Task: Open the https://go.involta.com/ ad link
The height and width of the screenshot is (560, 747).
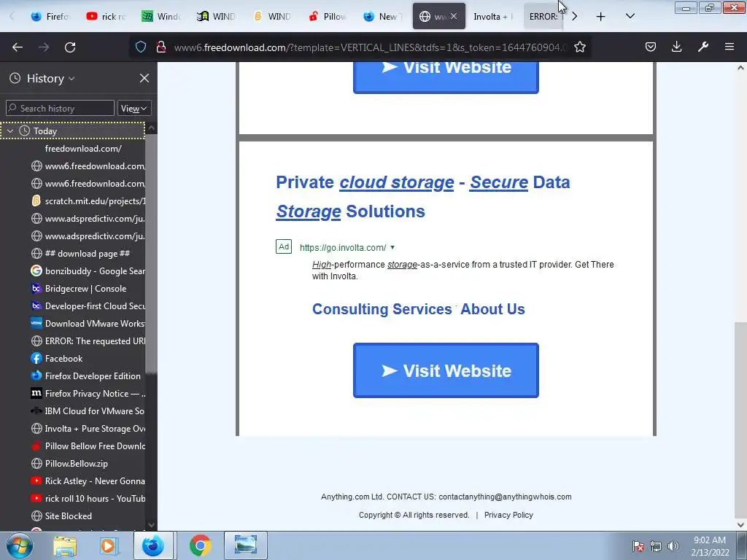Action: [x=343, y=248]
